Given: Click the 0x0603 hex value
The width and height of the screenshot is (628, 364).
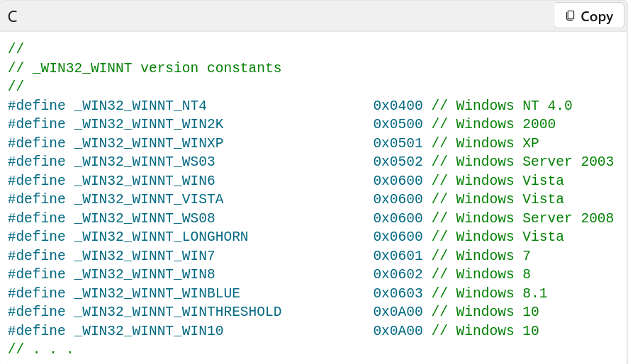Looking at the screenshot, I should pyautogui.click(x=398, y=292).
